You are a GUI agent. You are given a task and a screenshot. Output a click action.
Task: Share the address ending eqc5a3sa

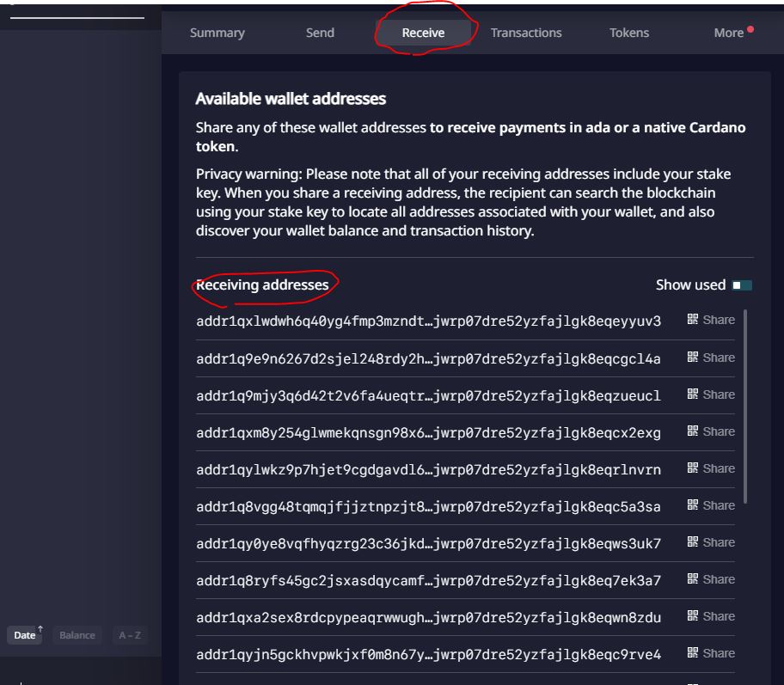719,506
